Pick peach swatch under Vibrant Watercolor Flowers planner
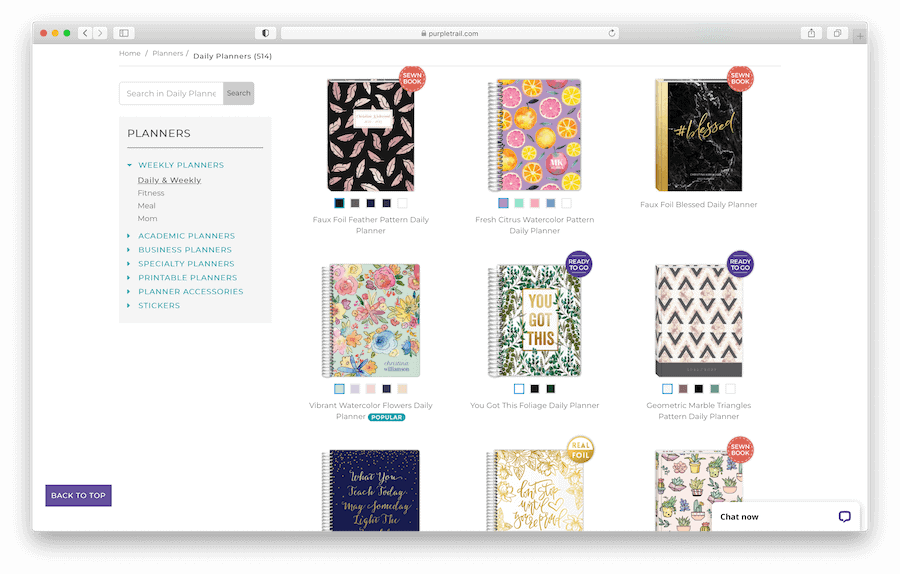Image resolution: width=900 pixels, height=574 pixels. point(402,389)
